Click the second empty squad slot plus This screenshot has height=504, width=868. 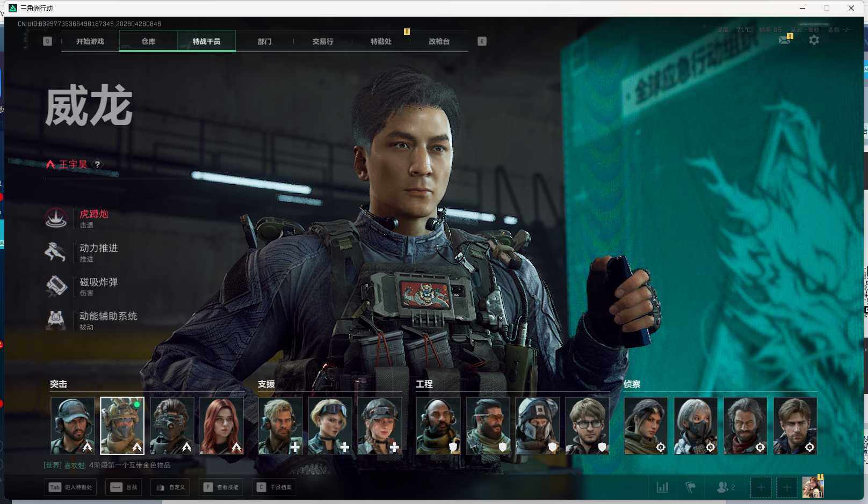click(787, 487)
